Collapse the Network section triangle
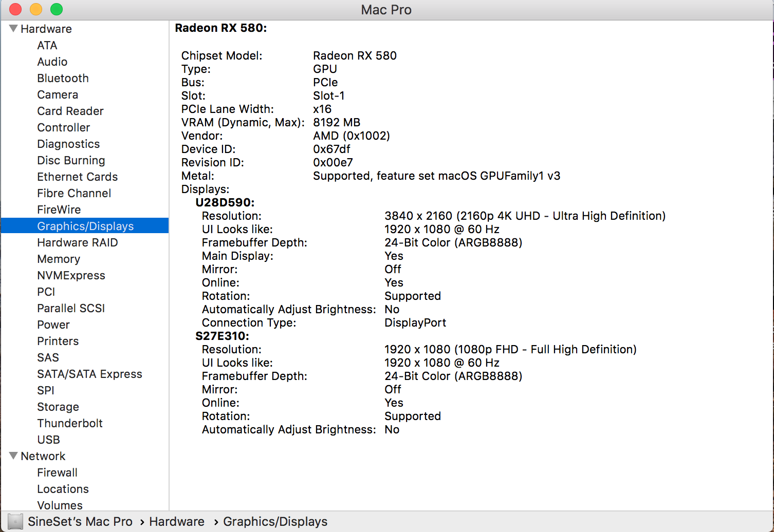Image resolution: width=774 pixels, height=532 pixels. point(14,456)
